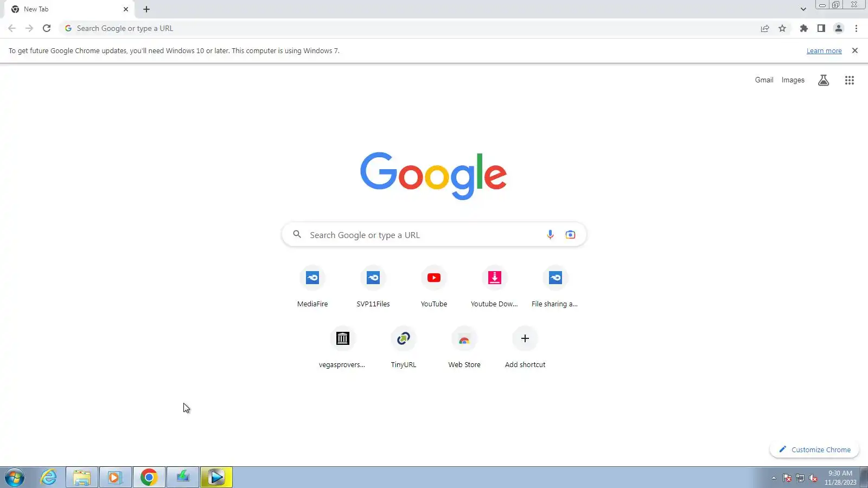Click the Learn more link
This screenshot has width=868, height=488.
click(x=824, y=51)
